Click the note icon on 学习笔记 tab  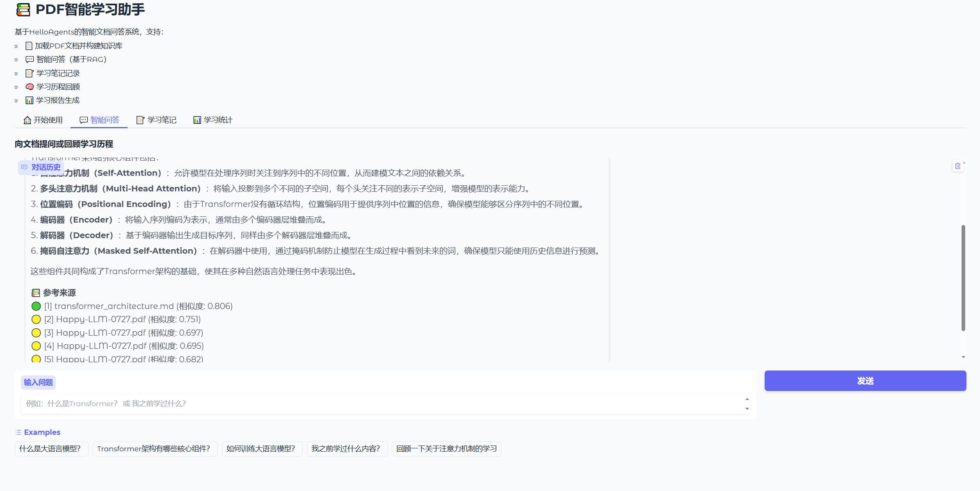[140, 120]
